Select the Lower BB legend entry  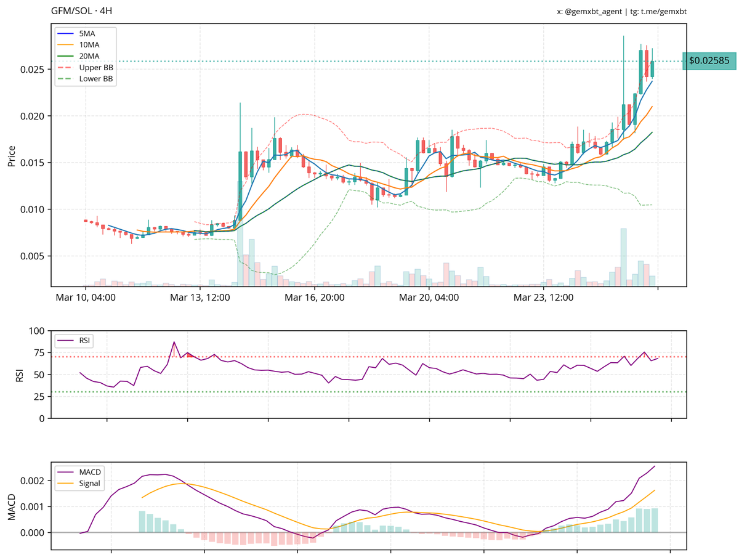click(x=85, y=79)
